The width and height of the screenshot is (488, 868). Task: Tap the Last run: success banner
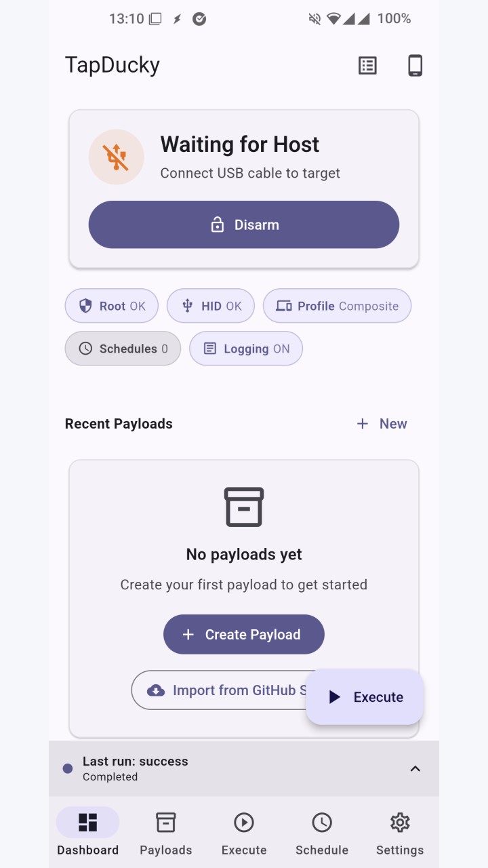tap(244, 768)
